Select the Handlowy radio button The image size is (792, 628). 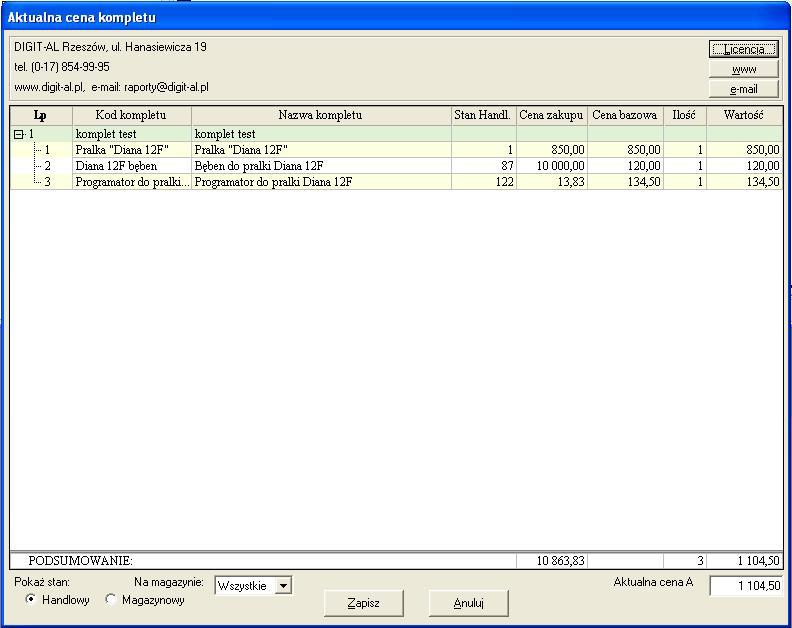pos(31,599)
